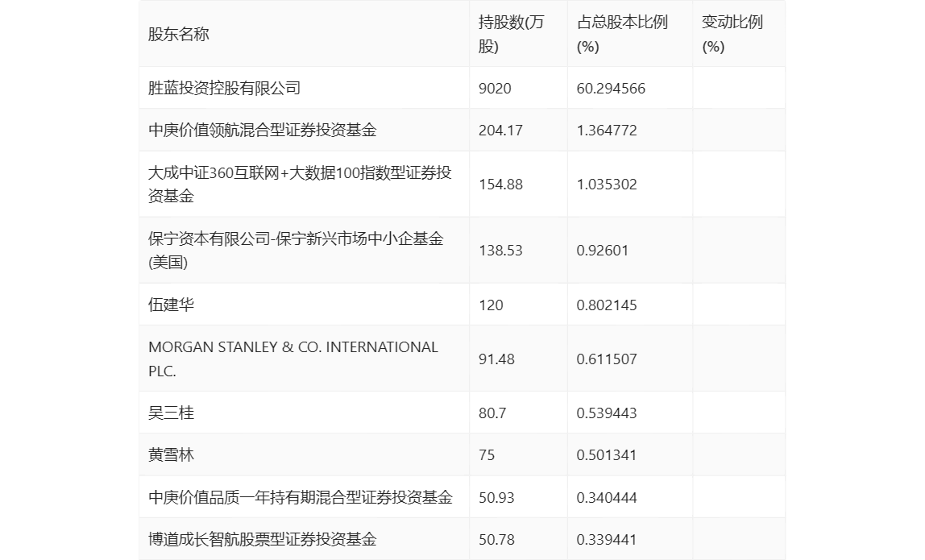Click the 0.340444 percentage cell

(607, 497)
